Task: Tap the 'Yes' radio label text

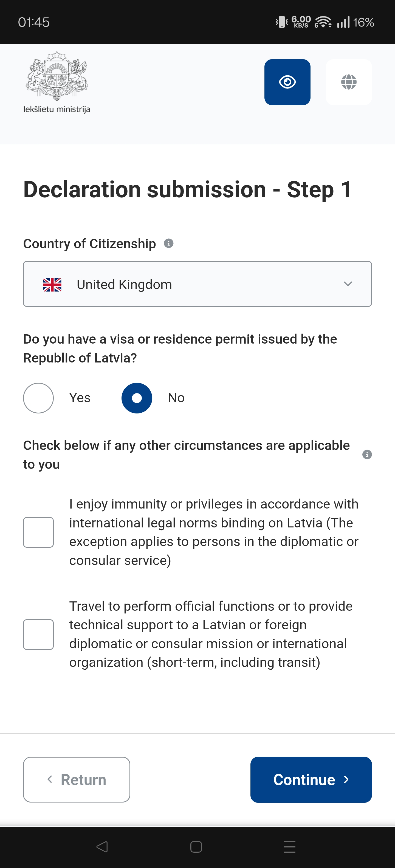Action: (80, 398)
